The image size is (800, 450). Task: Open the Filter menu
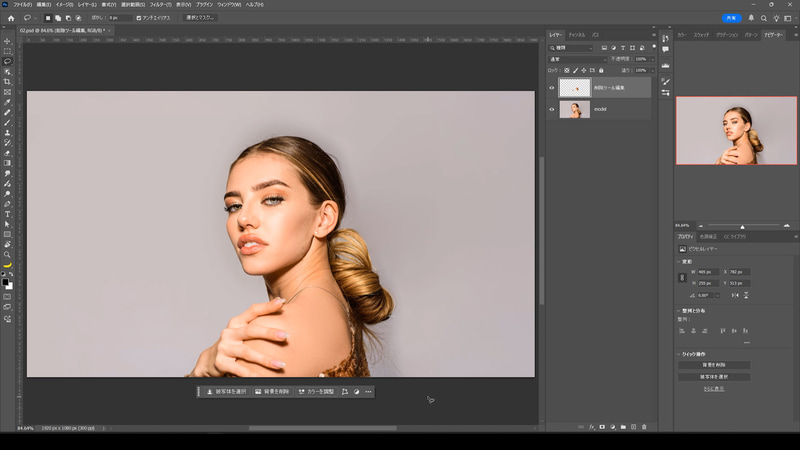point(160,5)
